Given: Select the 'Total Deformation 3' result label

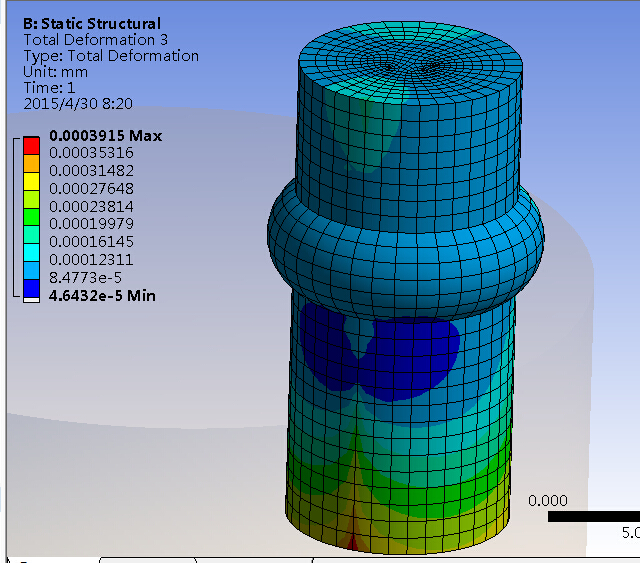Looking at the screenshot, I should click(96, 40).
